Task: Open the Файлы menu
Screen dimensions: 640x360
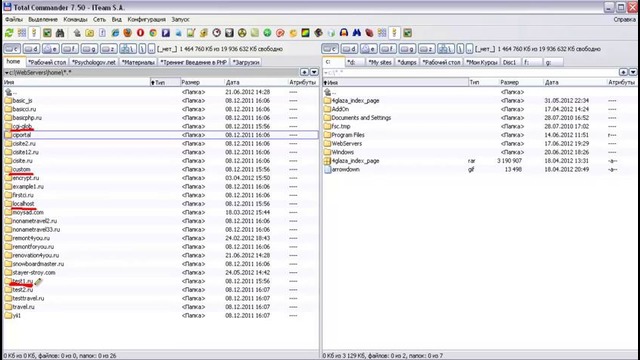Action: pos(14,19)
